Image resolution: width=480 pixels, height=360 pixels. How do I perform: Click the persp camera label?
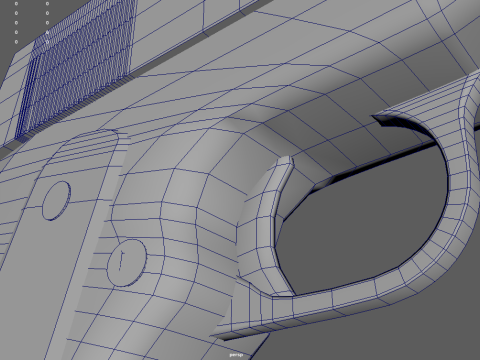pyautogui.click(x=236, y=355)
